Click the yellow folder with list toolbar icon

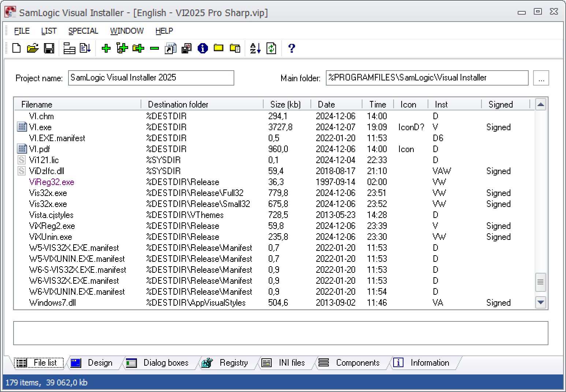pos(235,48)
